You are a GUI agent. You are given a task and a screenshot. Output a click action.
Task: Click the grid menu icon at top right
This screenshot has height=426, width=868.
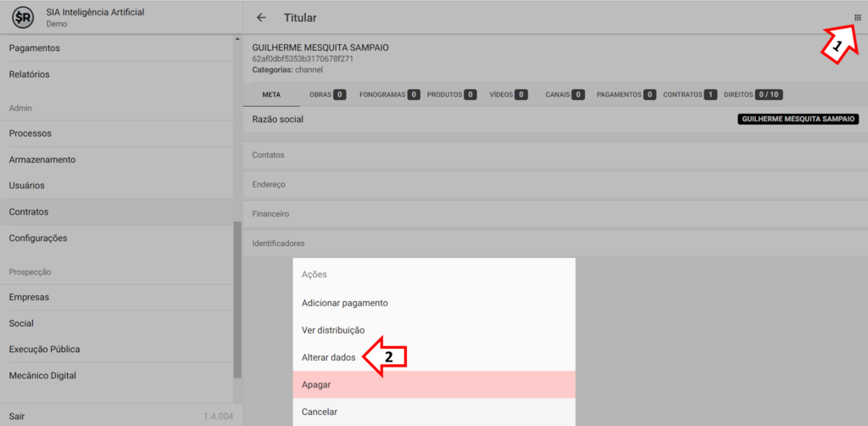857,18
